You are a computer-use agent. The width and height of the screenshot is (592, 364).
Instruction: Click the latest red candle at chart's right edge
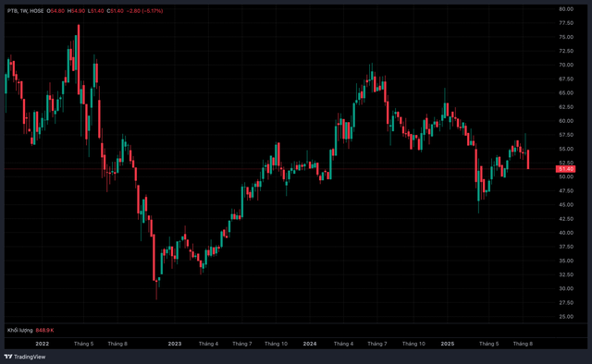coord(528,159)
